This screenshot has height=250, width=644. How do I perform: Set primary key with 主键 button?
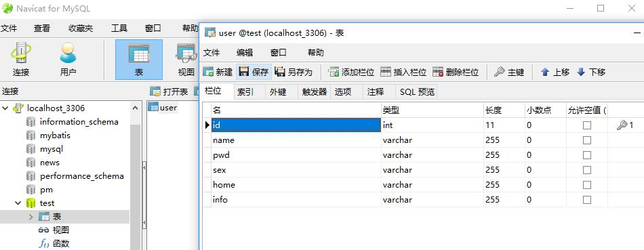[509, 72]
